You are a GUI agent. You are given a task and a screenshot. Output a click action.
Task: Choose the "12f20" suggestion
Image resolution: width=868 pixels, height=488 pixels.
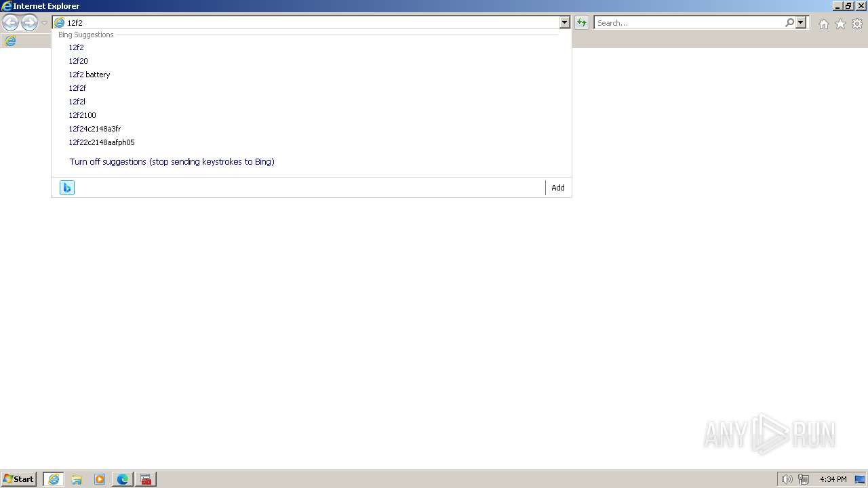(311, 61)
